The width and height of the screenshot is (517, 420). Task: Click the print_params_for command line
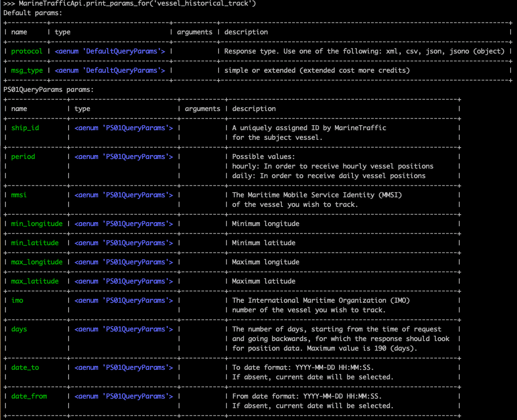[129, 3]
